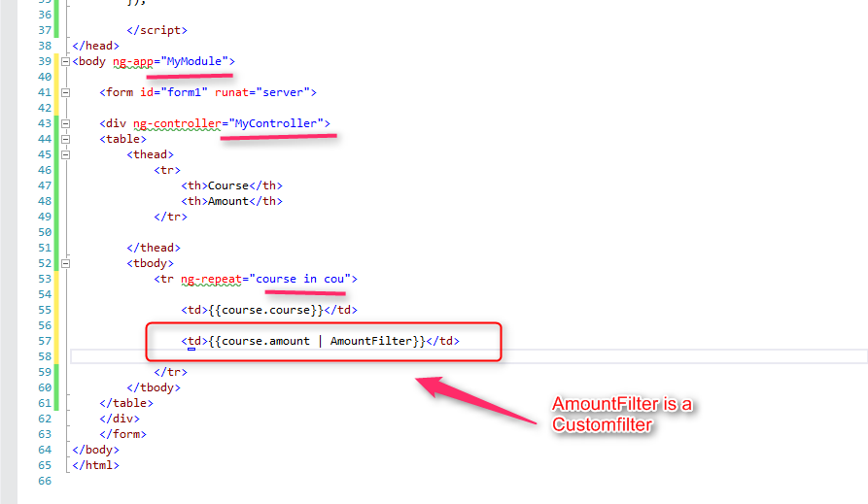The image size is (868, 504).
Task: Click the opening <tr> tag on line 46
Action: pos(167,170)
